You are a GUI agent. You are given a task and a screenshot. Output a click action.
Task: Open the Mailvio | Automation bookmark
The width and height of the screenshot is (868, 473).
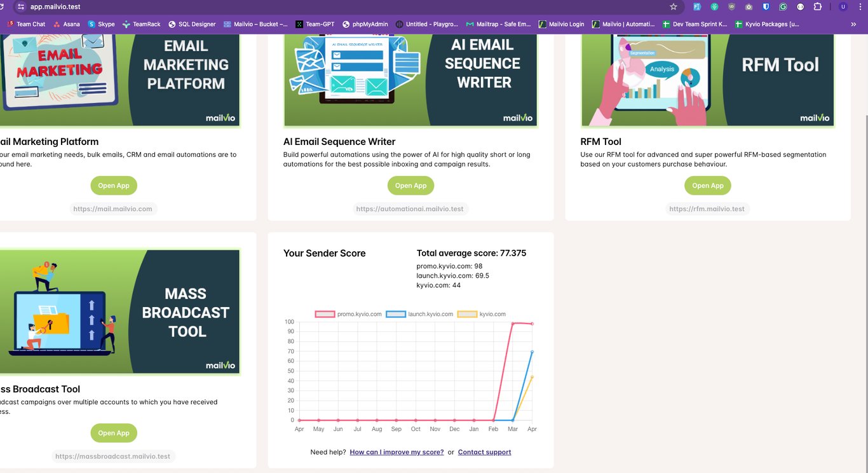pyautogui.click(x=623, y=24)
